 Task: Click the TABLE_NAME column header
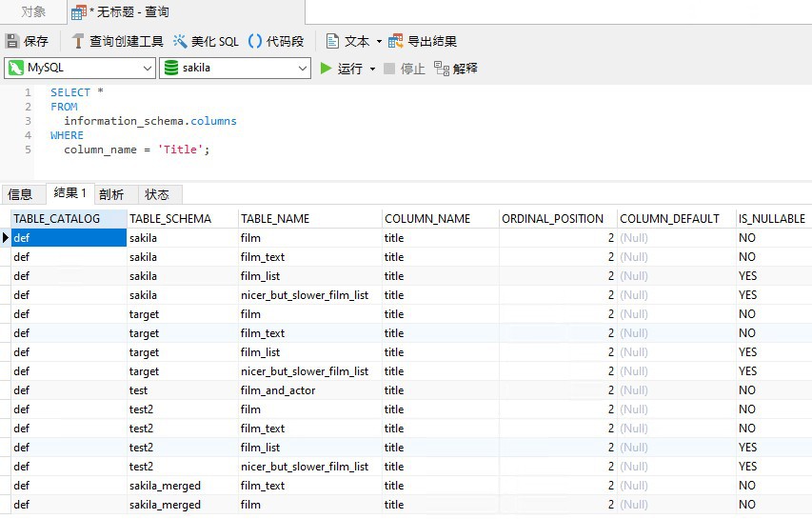point(309,219)
